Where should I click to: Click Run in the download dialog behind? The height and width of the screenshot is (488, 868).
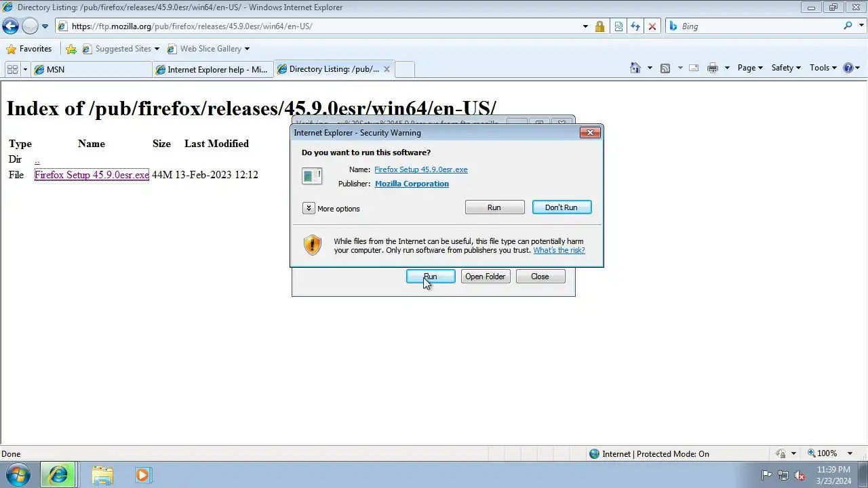tap(431, 277)
